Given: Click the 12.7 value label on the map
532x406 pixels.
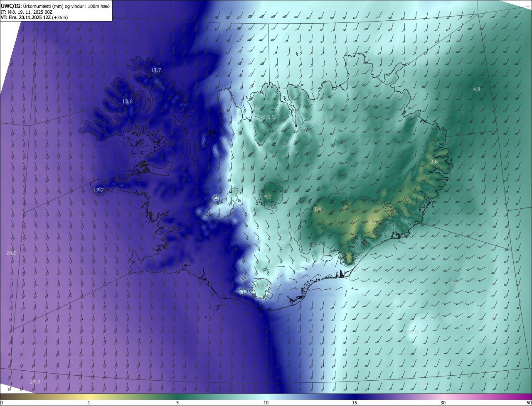Looking at the screenshot, I should coord(99,191).
